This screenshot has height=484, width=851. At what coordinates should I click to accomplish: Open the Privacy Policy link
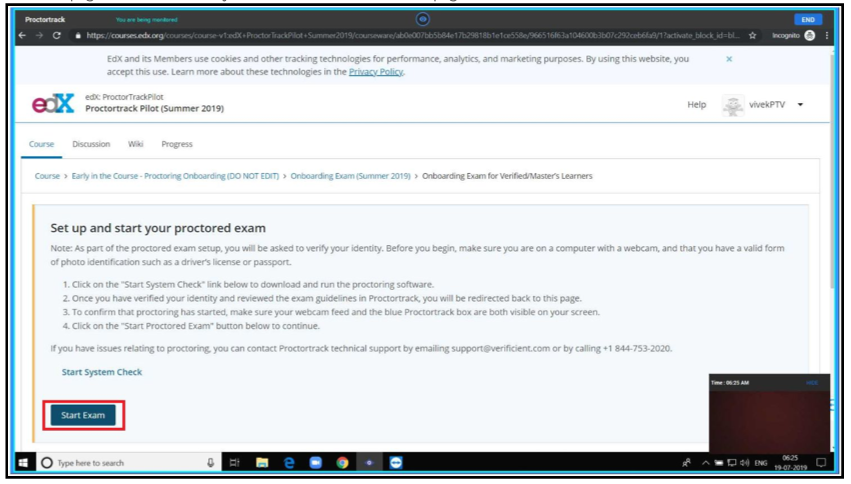[376, 72]
